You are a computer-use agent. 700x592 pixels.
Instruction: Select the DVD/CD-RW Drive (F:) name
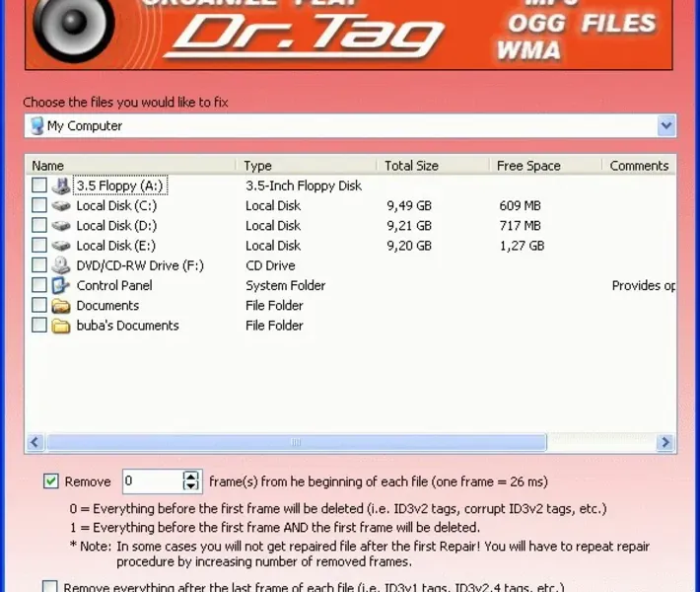coord(140,265)
